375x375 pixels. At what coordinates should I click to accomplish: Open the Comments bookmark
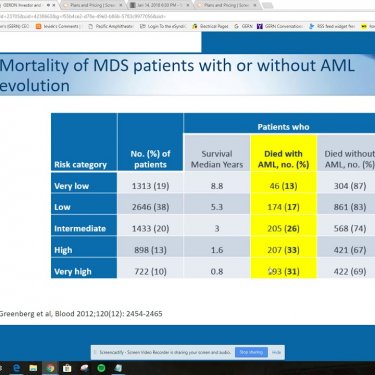(57, 26)
